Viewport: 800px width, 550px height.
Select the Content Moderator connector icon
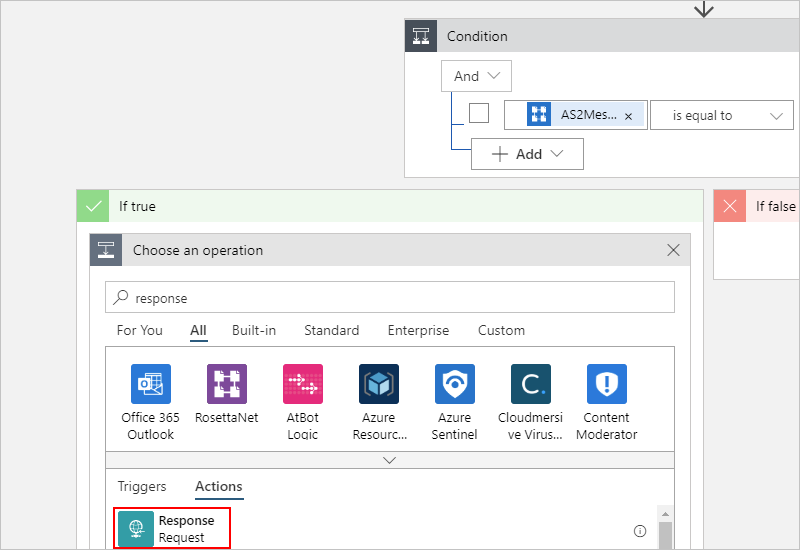pos(607,384)
